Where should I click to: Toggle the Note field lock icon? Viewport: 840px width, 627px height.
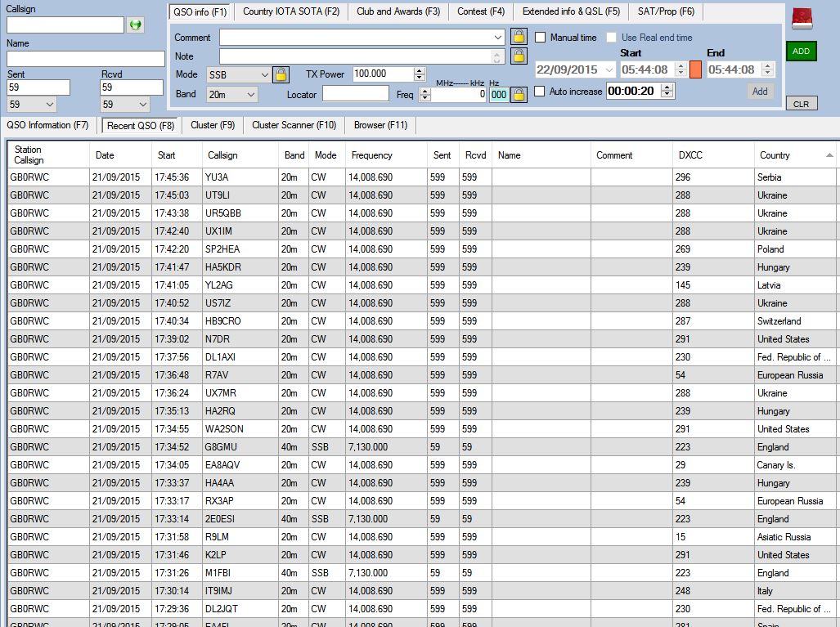(518, 56)
